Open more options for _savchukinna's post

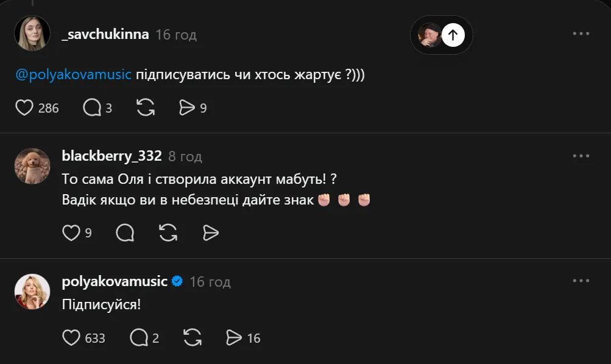point(581,33)
